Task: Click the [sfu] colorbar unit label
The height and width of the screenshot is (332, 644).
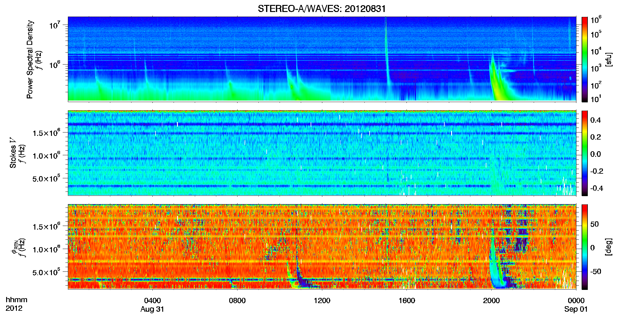Action: (x=609, y=60)
